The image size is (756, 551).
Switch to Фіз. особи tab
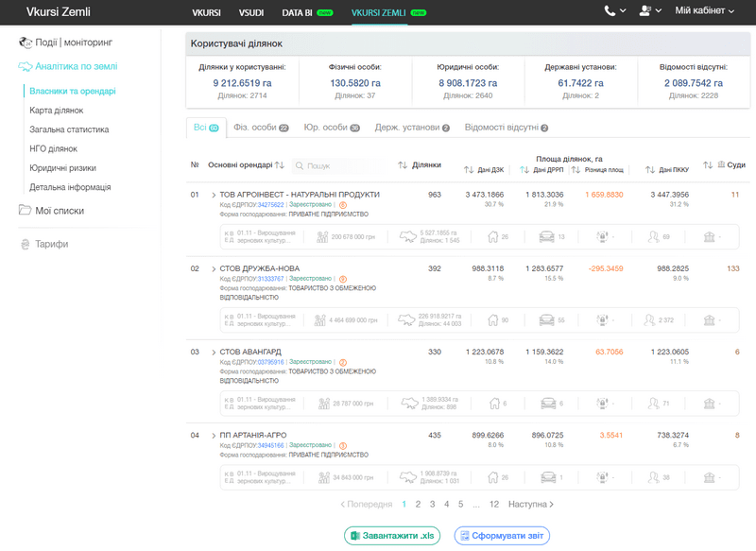point(261,128)
